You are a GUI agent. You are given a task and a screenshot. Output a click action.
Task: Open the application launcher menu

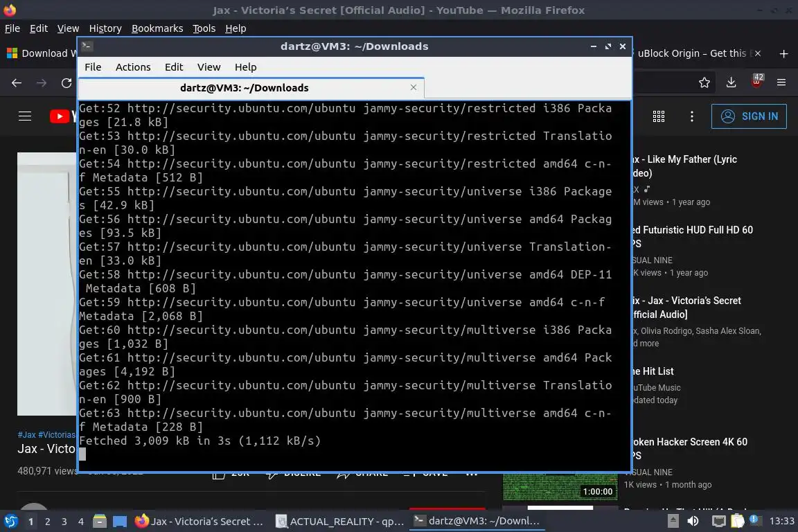pyautogui.click(x=10, y=522)
